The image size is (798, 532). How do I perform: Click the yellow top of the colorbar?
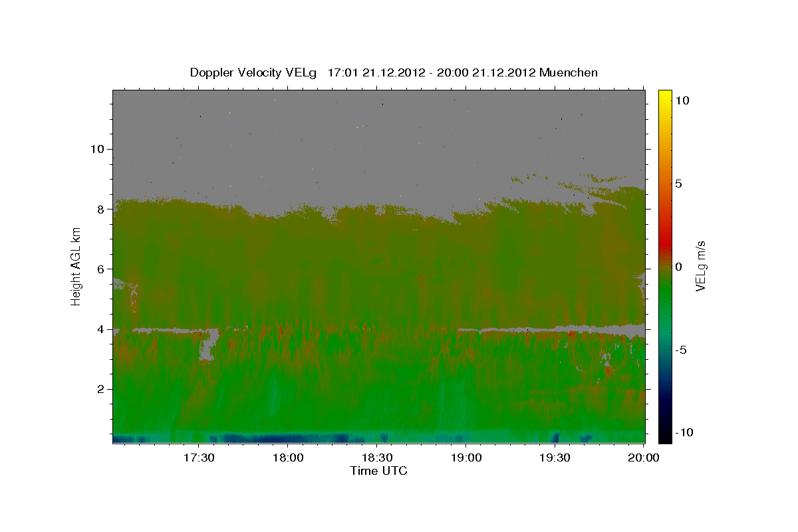tap(664, 96)
